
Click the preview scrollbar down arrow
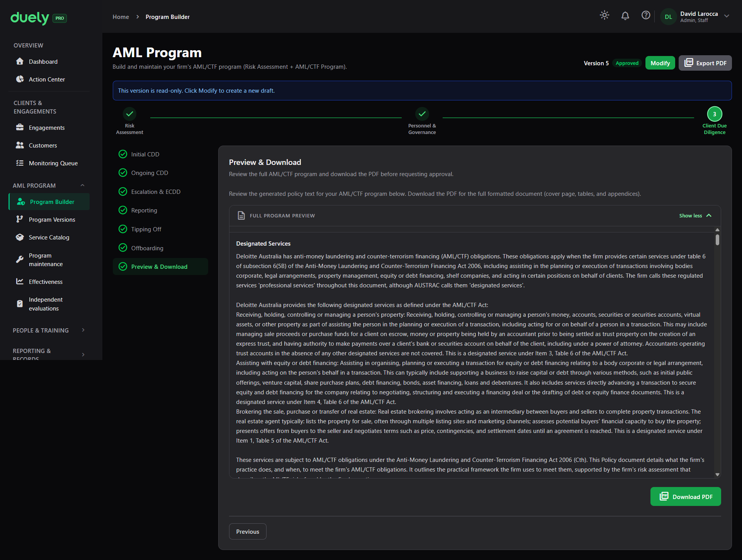click(x=717, y=475)
